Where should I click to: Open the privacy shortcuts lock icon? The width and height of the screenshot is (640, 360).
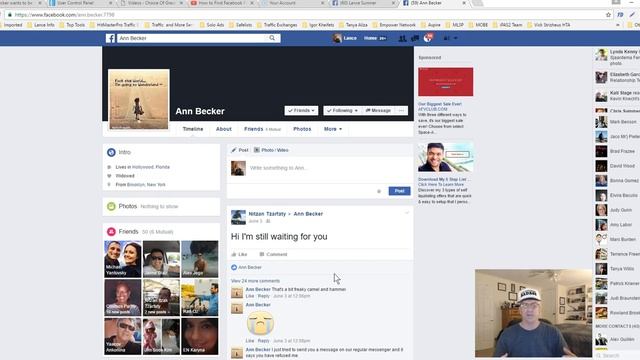pyautogui.click(x=447, y=38)
